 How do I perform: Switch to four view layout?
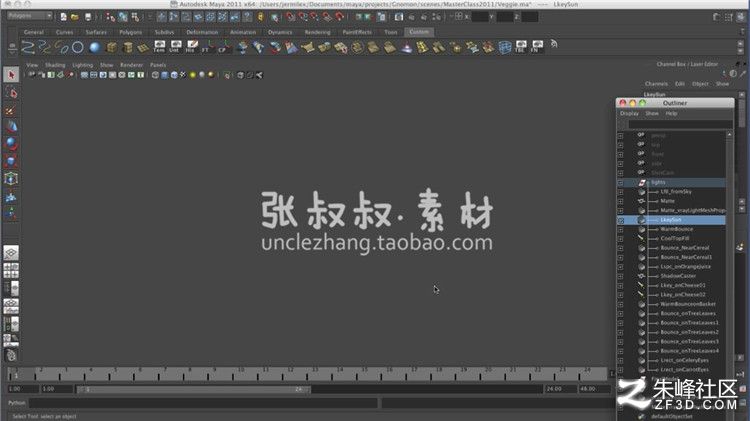pos(11,271)
